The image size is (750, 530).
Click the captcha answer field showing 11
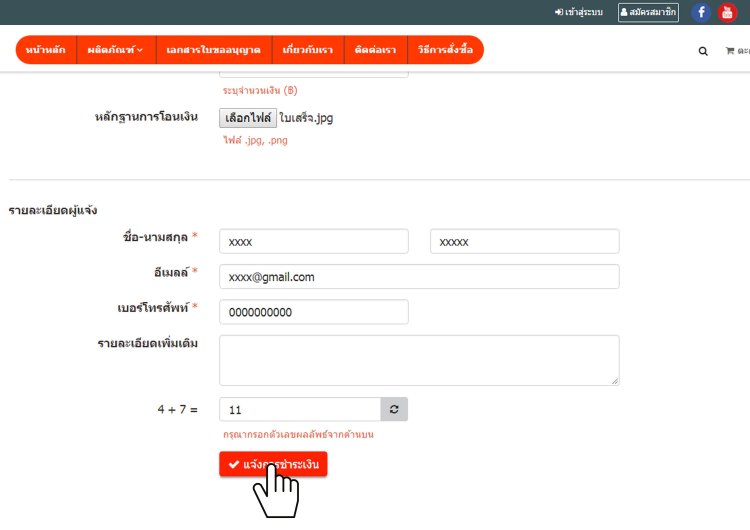[x=300, y=410]
